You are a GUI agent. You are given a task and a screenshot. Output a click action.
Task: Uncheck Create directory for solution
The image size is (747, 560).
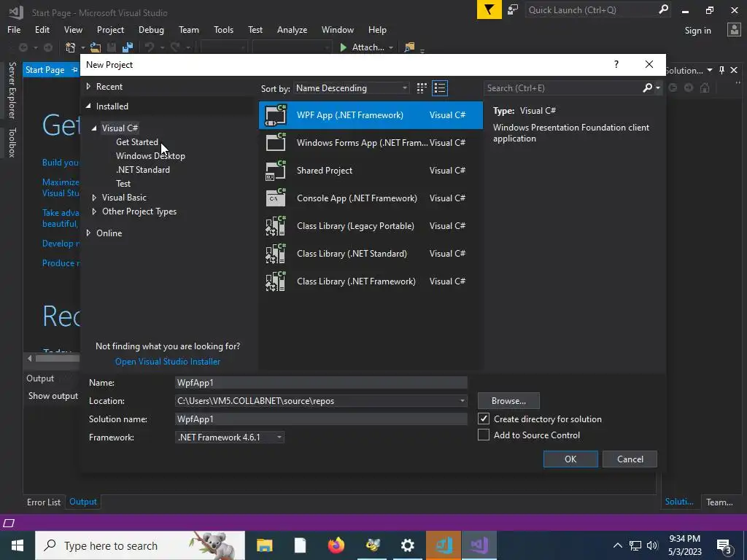tap(484, 419)
